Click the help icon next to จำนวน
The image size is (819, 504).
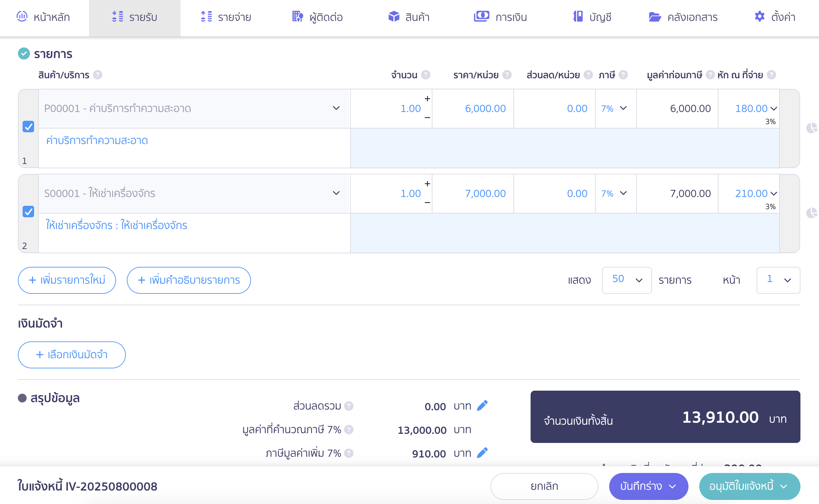pos(426,75)
